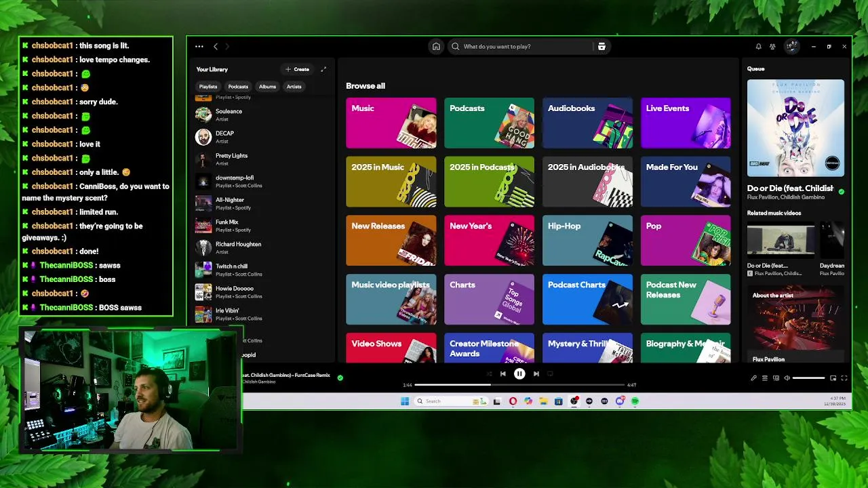Image resolution: width=868 pixels, height=488 pixels.
Task: Open Spotify from the Windows taskbar
Action: pos(635,401)
